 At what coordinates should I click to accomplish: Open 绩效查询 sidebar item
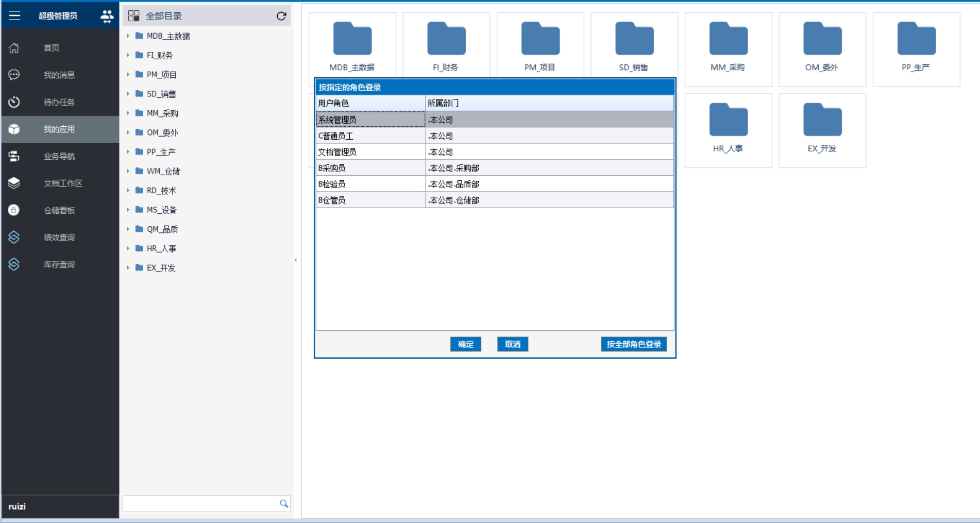click(60, 238)
